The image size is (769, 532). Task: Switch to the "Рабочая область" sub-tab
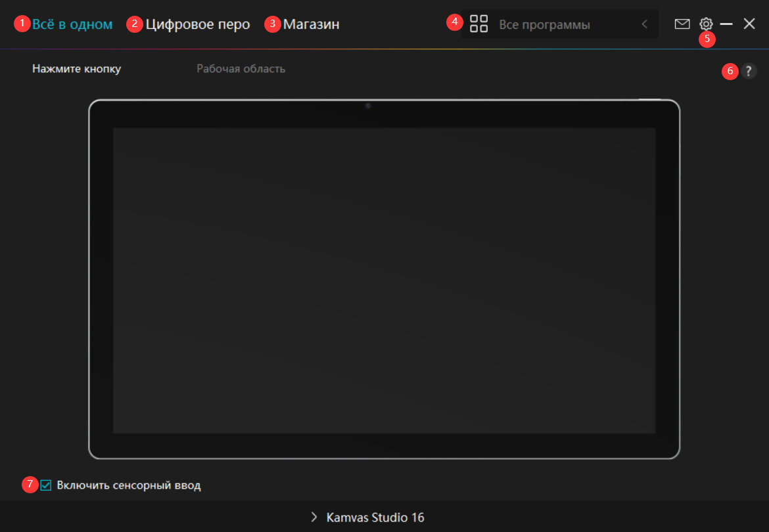(x=241, y=68)
